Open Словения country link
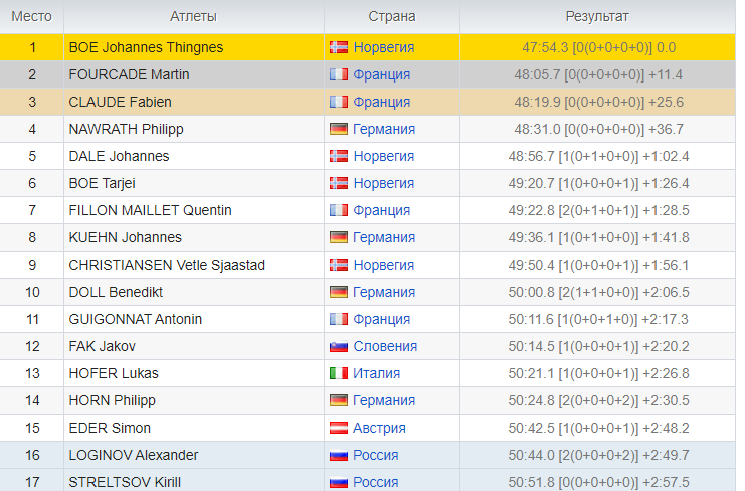 385,346
